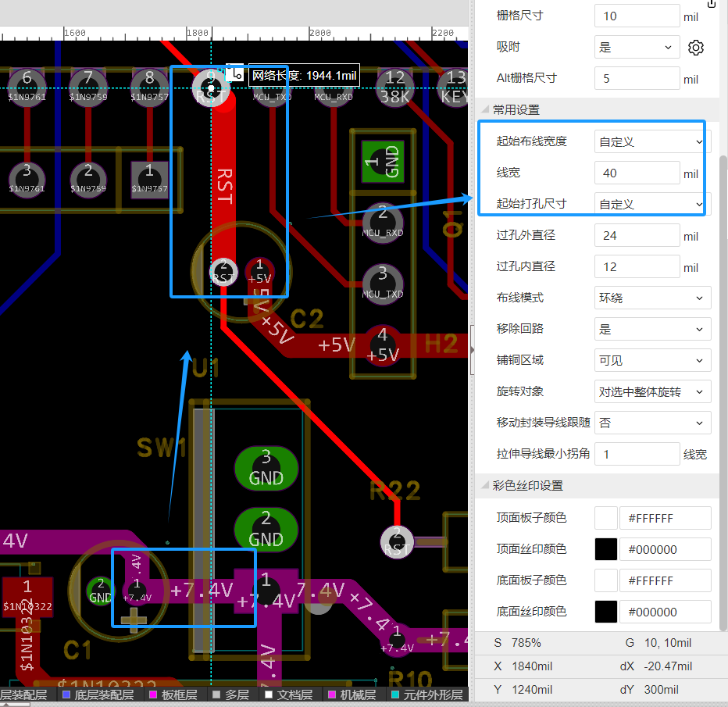Click the 板框层 layer color square
This screenshot has width=728, height=707.
coord(153,695)
